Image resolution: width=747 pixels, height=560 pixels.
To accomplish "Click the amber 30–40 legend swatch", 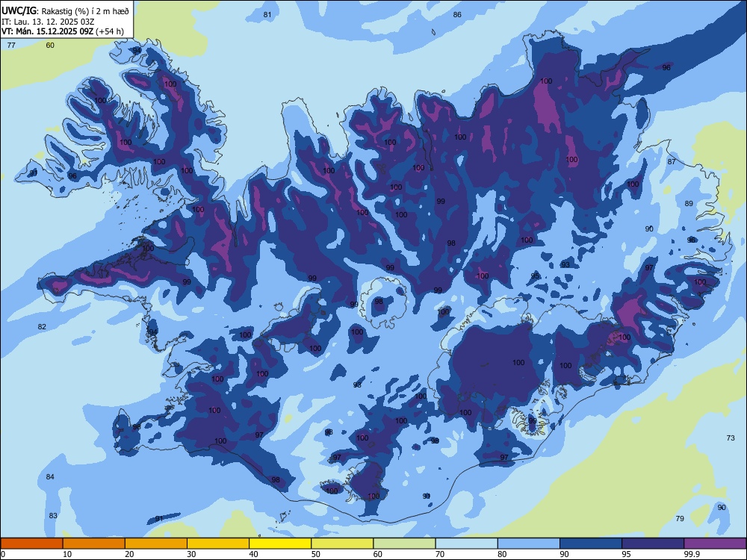I will [x=218, y=544].
